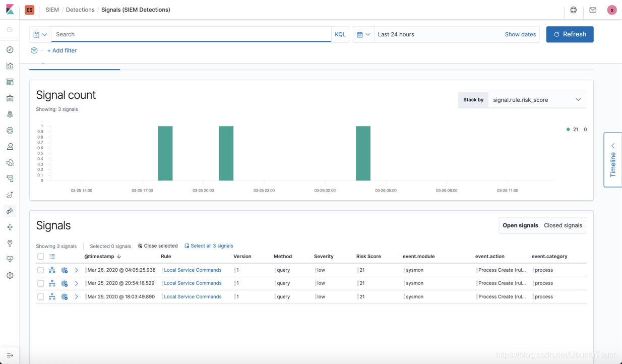Open Stack Monitoring heartbeat icon
This screenshot has width=622, height=364.
coord(10,260)
